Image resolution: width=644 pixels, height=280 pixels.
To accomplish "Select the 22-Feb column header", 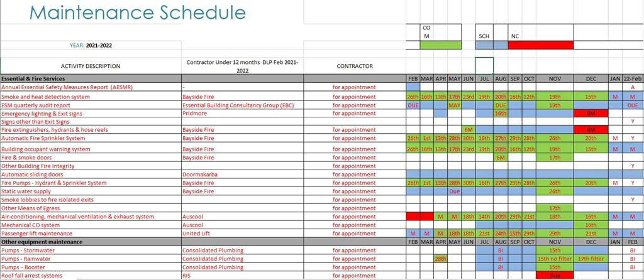I will (x=633, y=78).
